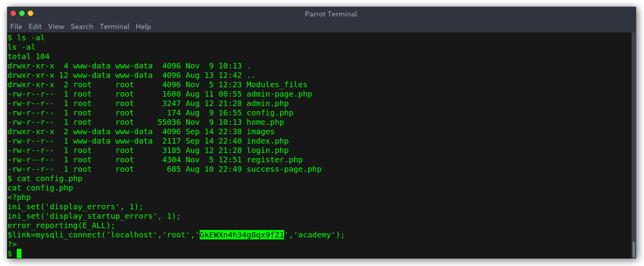Click admin-page.php in the file listing
The height and width of the screenshot is (266, 644).
click(279, 94)
